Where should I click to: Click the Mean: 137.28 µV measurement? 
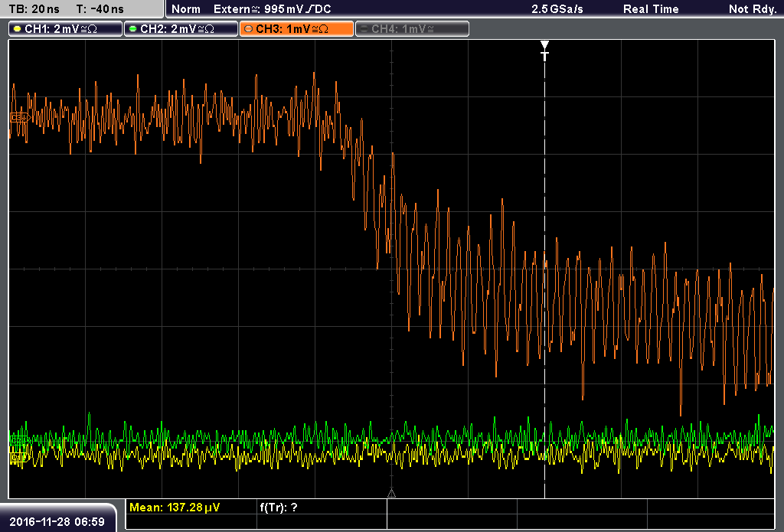(175, 508)
